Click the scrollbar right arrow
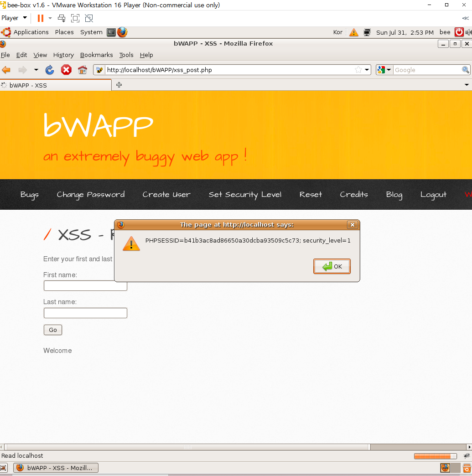Viewport: 472px width, 476px height. pyautogui.click(x=469, y=447)
